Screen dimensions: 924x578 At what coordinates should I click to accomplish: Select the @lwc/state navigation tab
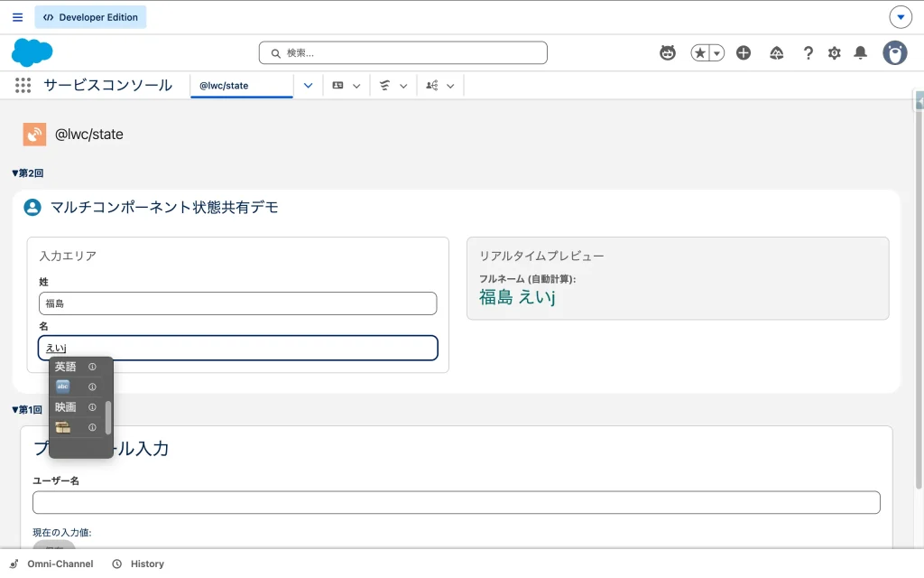point(240,86)
